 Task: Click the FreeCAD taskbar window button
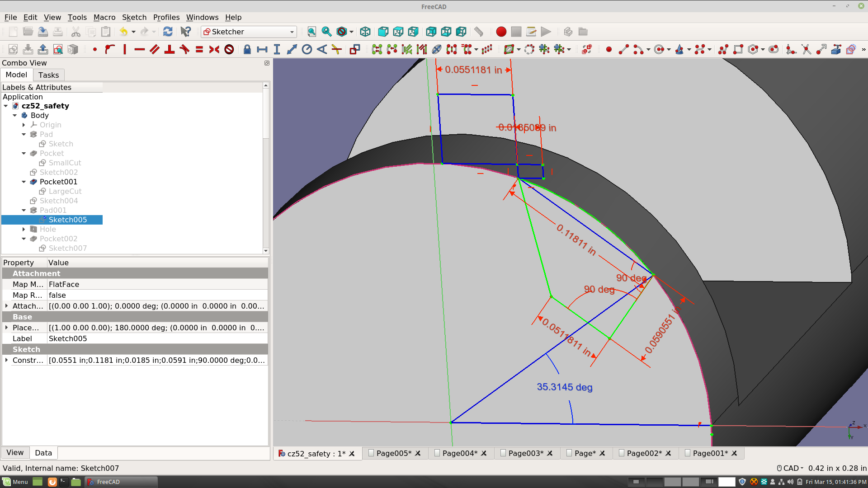pos(121,482)
